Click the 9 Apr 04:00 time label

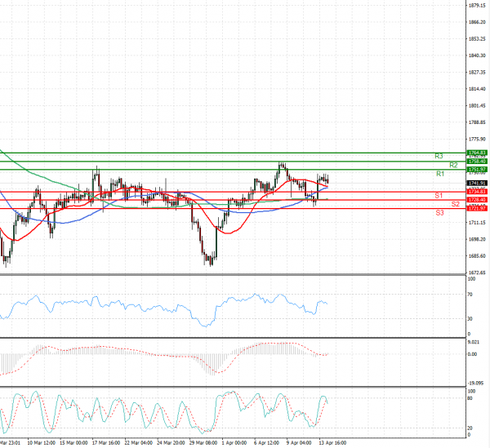pos(299,442)
